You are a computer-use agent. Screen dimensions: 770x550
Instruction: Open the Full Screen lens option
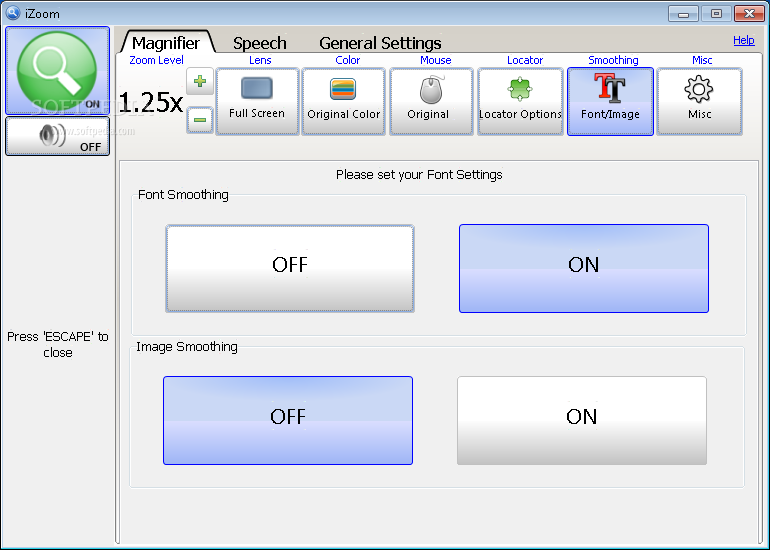(257, 102)
